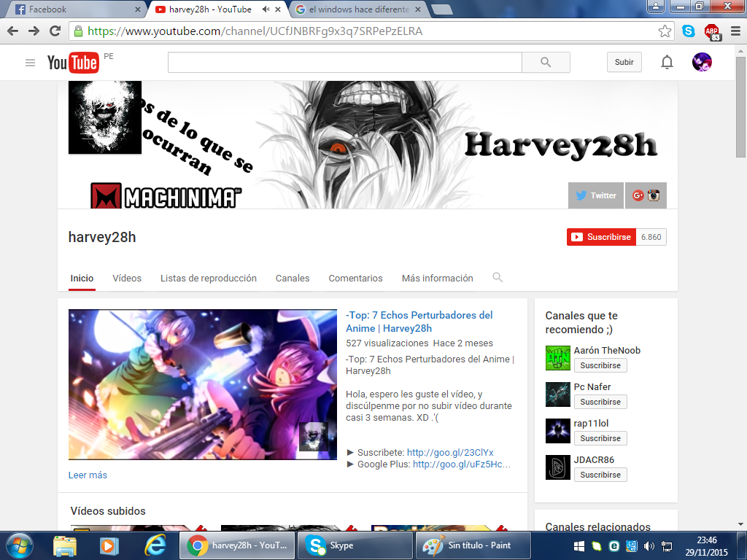Screen dimensions: 747x560
Task: Go forward using browser forward arrow
Action: pyautogui.click(x=34, y=31)
